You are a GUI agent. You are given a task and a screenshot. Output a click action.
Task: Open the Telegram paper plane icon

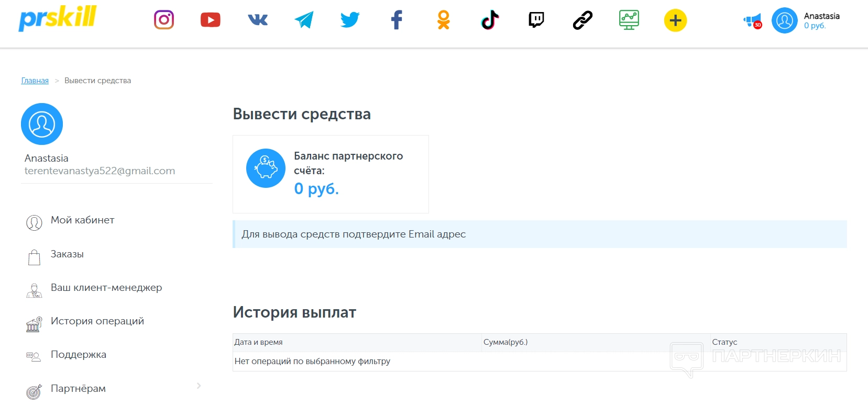tap(304, 20)
